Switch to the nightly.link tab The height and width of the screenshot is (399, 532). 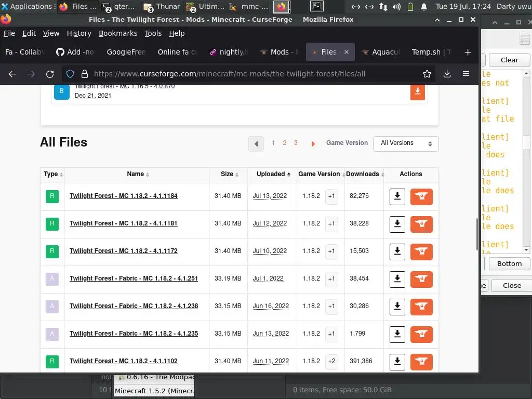(x=229, y=52)
